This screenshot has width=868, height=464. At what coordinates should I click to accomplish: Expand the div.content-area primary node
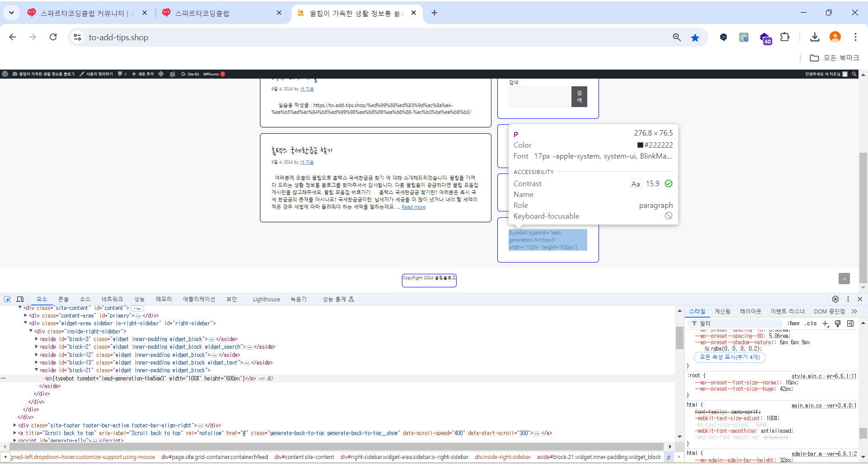[26, 315]
